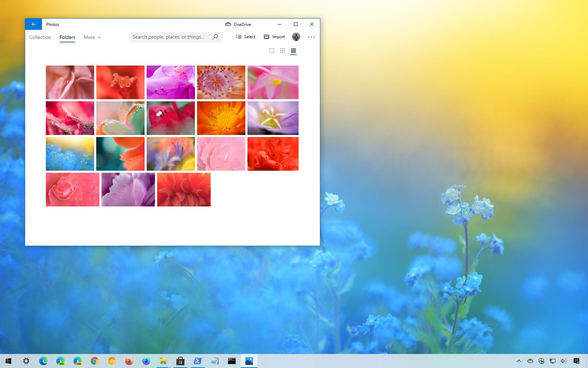This screenshot has height=368, width=588.
Task: Open the red-orange dahlia photo
Action: tap(184, 190)
